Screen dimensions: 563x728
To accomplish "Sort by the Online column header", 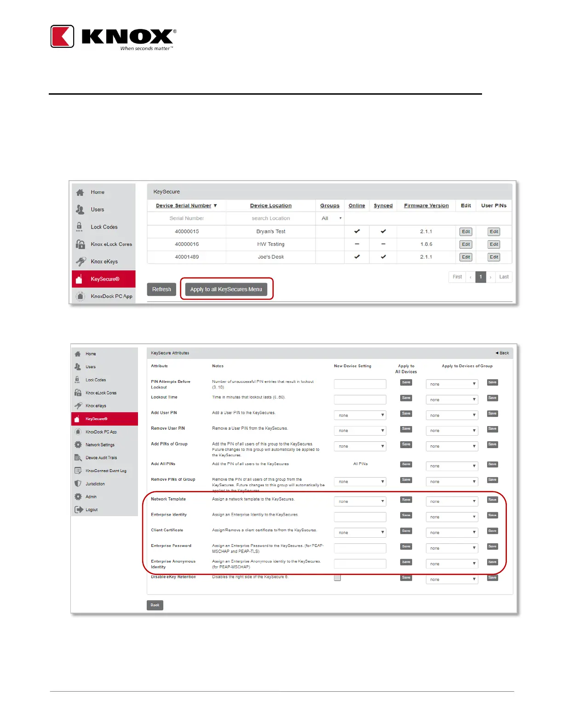I will click(357, 205).
